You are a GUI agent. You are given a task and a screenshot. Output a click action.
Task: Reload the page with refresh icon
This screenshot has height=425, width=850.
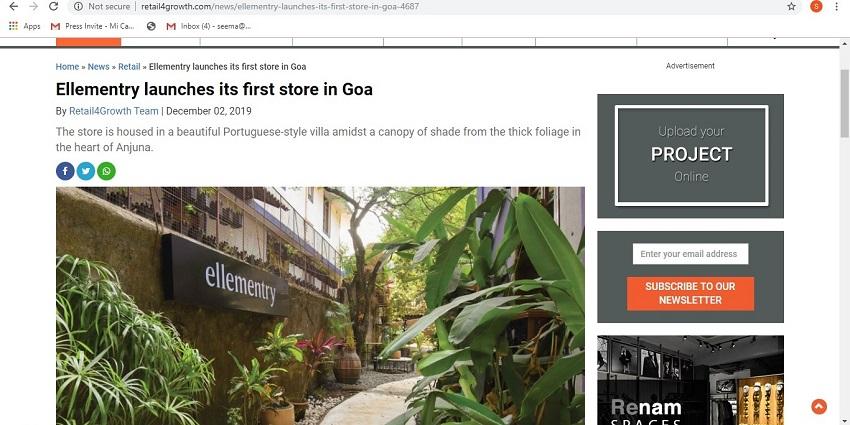[53, 7]
